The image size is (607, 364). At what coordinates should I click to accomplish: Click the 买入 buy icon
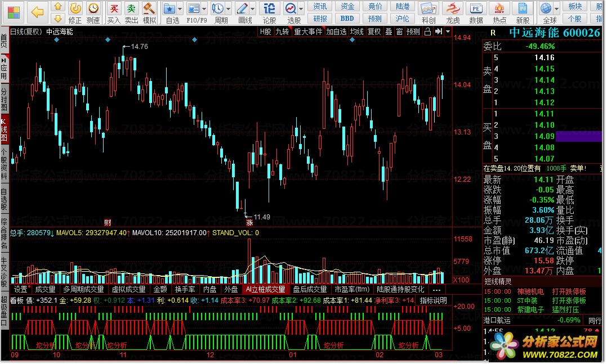click(x=114, y=12)
